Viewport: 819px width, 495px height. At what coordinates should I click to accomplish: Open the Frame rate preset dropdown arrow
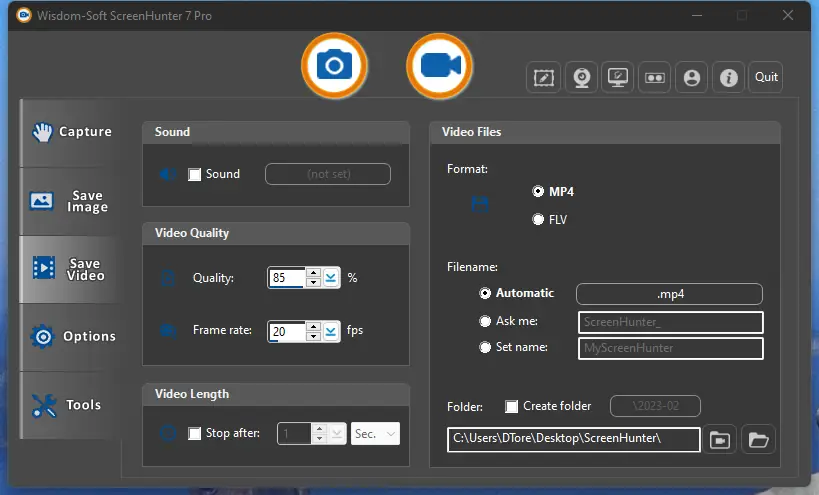point(331,331)
